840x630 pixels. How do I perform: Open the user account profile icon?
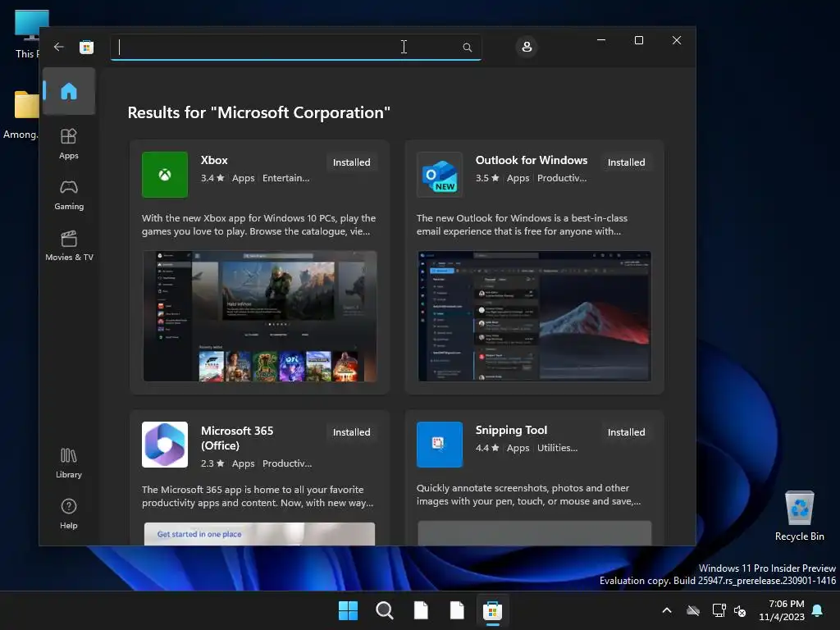(x=527, y=47)
